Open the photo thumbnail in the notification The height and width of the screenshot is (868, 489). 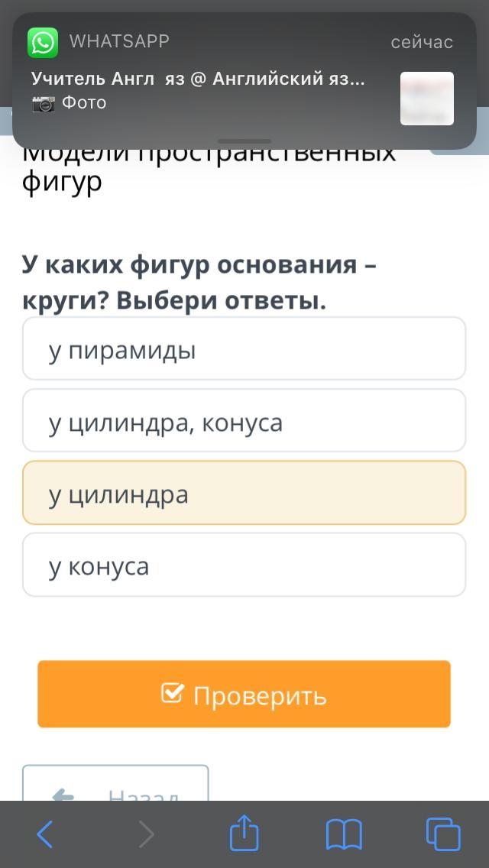pyautogui.click(x=426, y=99)
